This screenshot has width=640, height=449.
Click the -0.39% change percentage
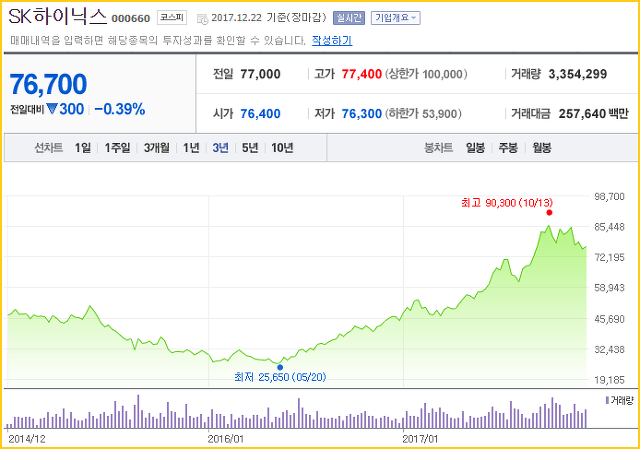click(120, 109)
